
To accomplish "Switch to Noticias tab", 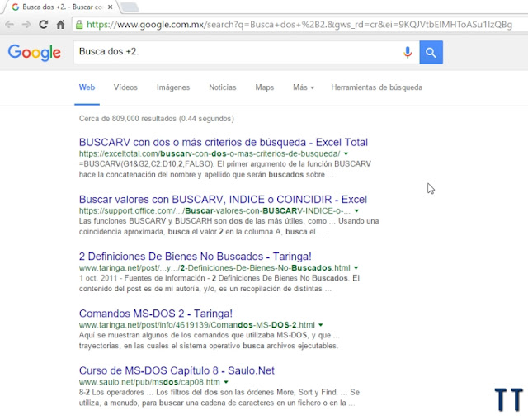I will click(x=223, y=87).
